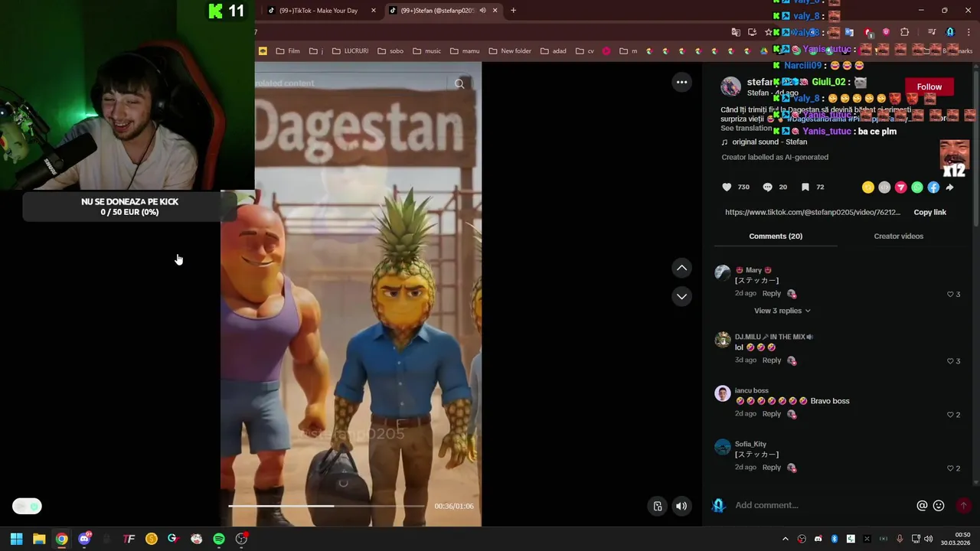Like Sofia_Kity's comment heart
This screenshot has height=551, width=980.
pyautogui.click(x=950, y=468)
